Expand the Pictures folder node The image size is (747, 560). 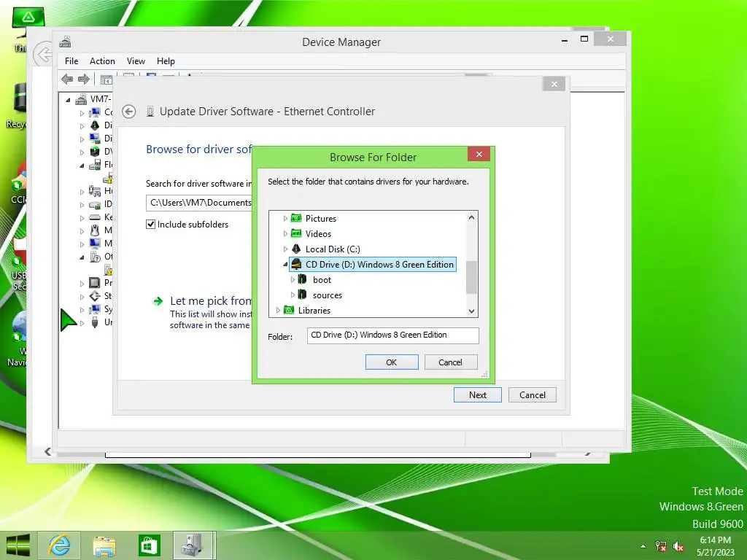(285, 219)
